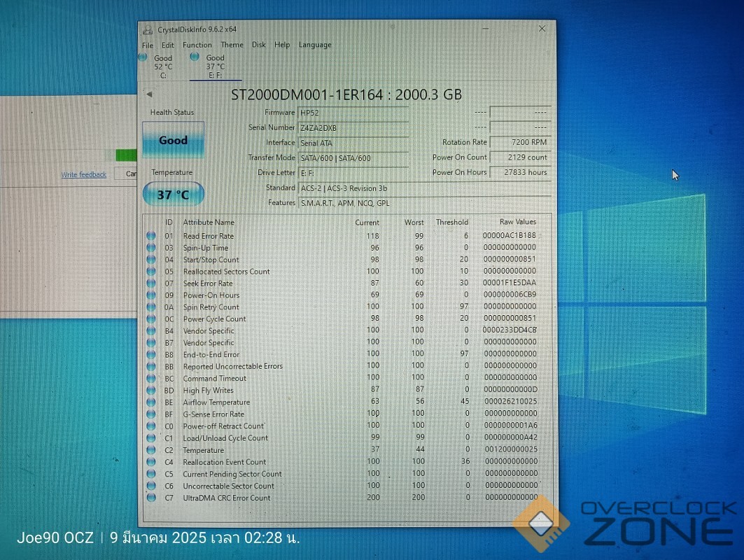Image resolution: width=744 pixels, height=560 pixels.
Task: Close the CrystalDiskInfo window
Action: (x=542, y=29)
